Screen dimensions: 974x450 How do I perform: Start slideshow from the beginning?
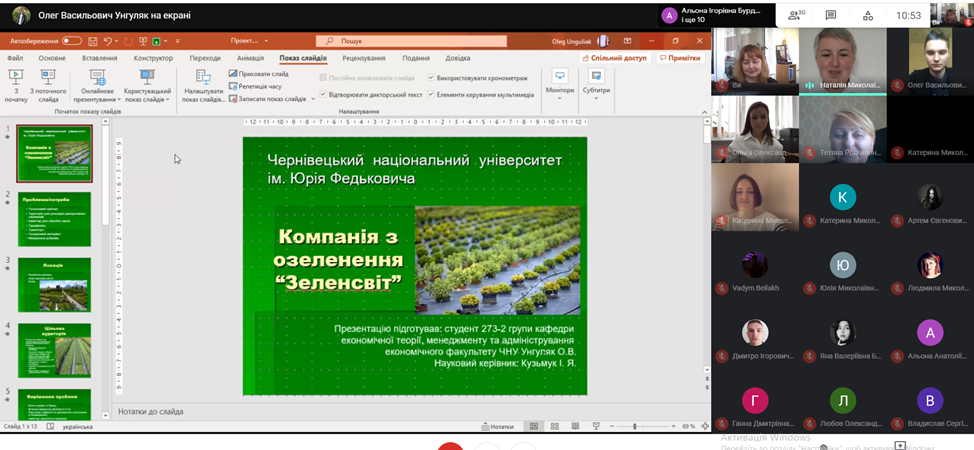(16, 85)
